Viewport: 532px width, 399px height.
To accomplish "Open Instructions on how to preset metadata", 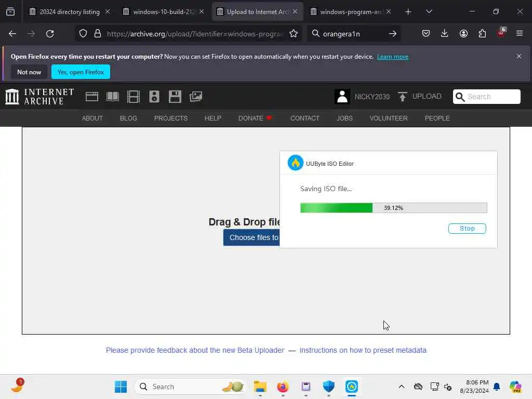I will [363, 350].
